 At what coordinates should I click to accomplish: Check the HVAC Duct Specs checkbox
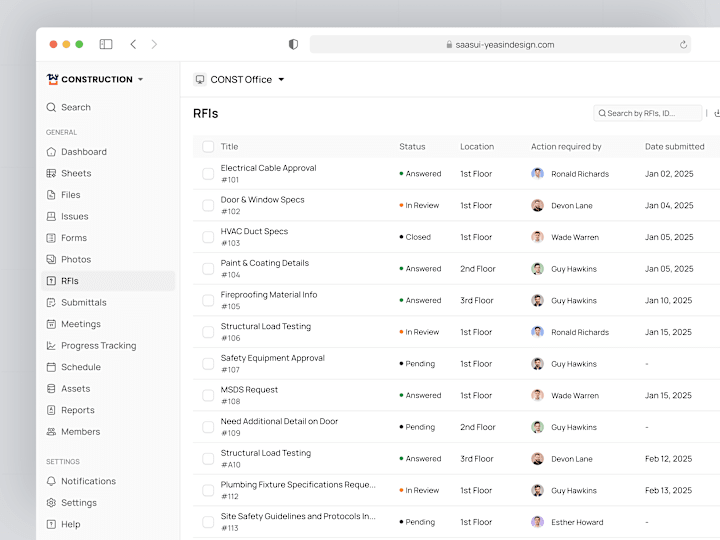[x=208, y=237]
